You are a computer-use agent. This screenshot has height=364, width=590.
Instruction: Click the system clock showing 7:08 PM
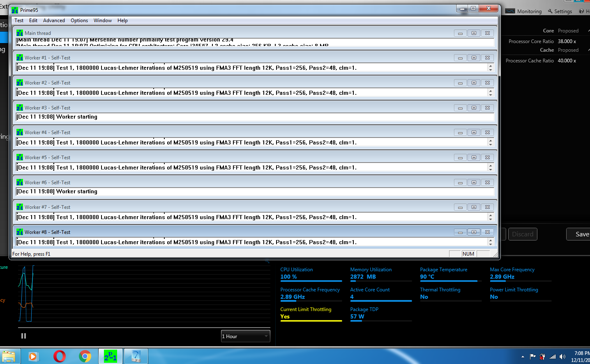pos(582,353)
